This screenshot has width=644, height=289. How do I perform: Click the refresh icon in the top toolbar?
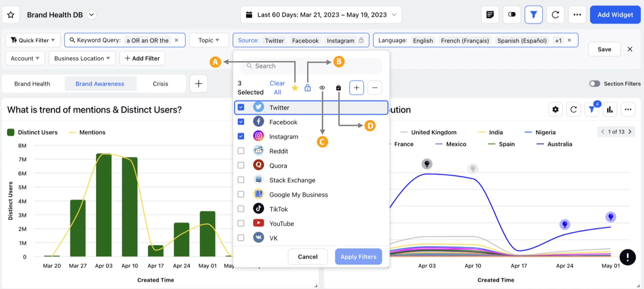click(x=555, y=14)
